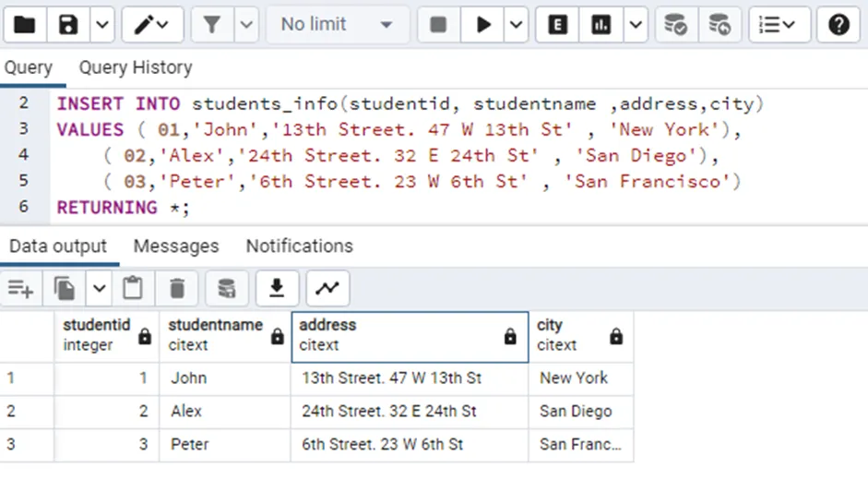This screenshot has height=480, width=868.
Task: Click the Add row icon in Data output
Action: pos(20,289)
